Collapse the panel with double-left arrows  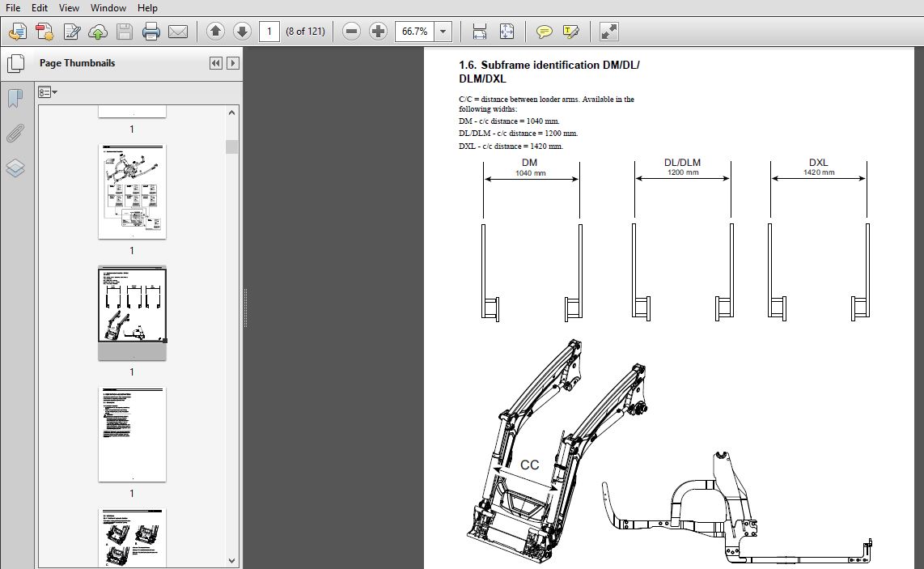(216, 63)
